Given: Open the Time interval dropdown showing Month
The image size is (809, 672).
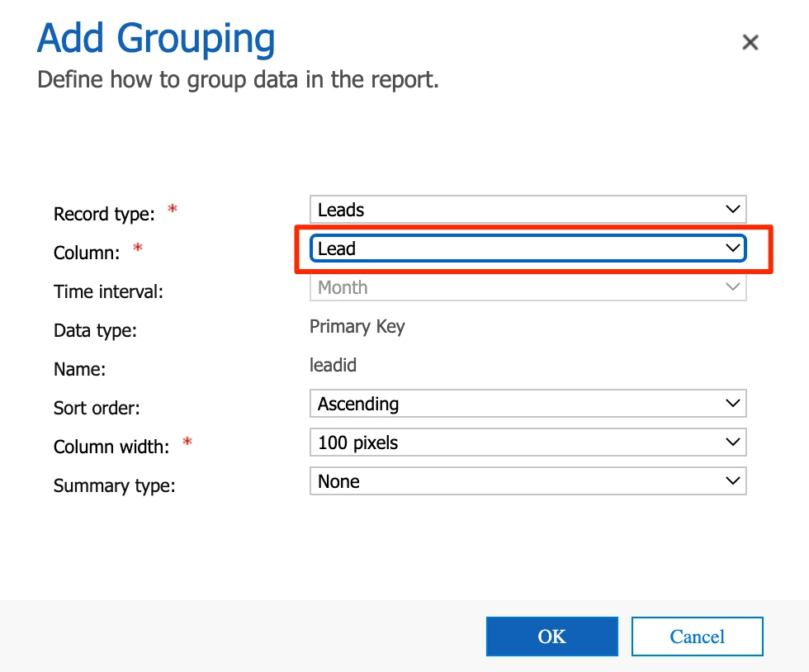Looking at the screenshot, I should [528, 287].
